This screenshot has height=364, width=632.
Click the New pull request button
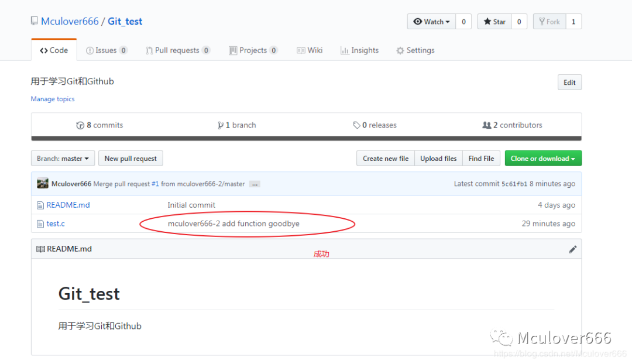tap(130, 159)
